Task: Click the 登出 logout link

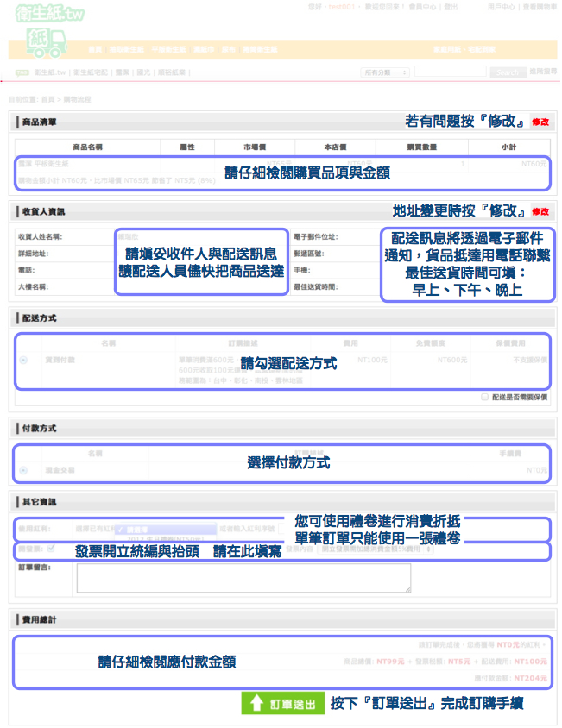Action: point(451,7)
